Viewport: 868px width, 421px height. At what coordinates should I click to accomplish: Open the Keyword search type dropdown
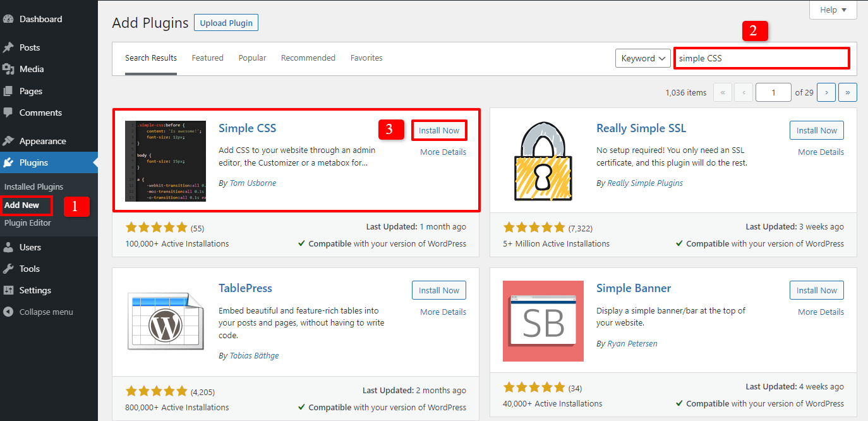click(x=642, y=58)
